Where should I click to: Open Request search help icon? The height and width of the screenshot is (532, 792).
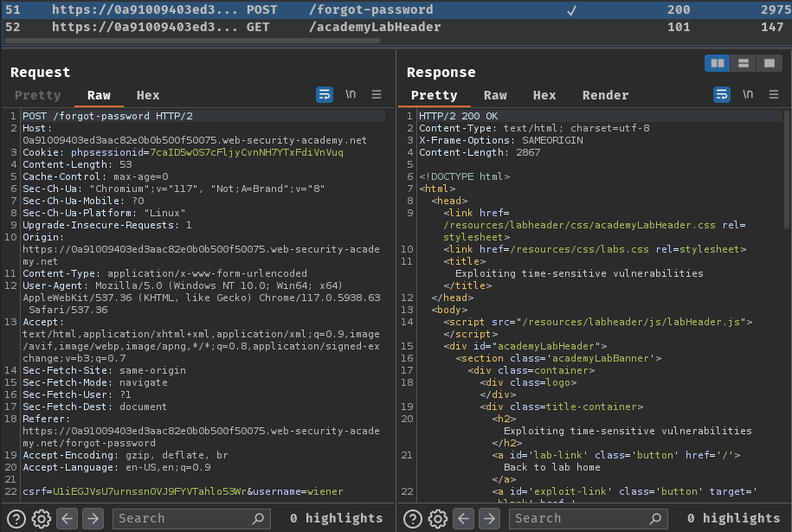pos(16,519)
